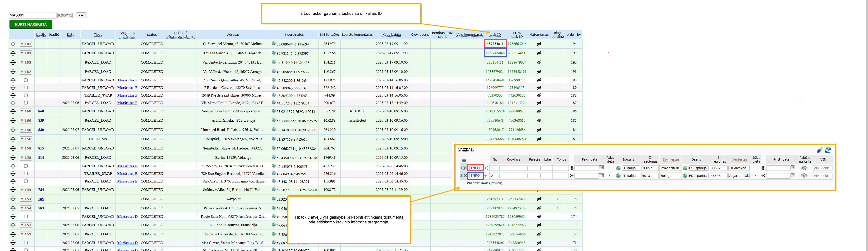
Task: Open localId link 860
Action: point(41,111)
